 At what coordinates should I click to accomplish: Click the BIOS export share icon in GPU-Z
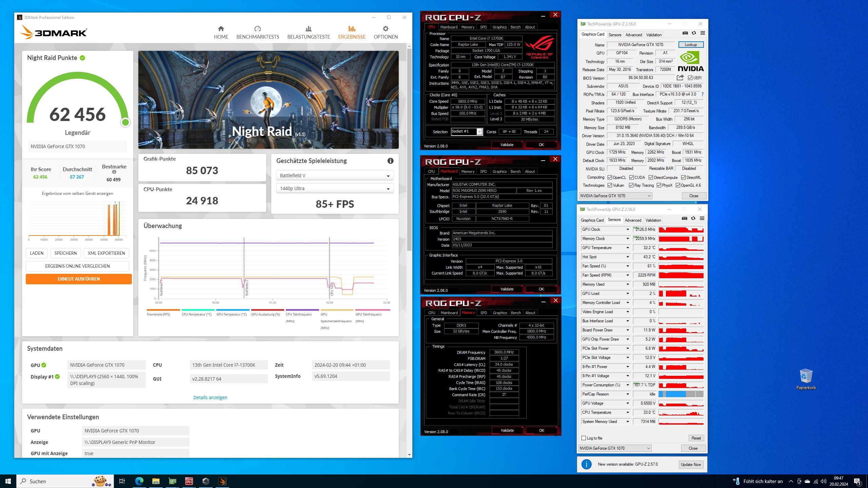680,78
